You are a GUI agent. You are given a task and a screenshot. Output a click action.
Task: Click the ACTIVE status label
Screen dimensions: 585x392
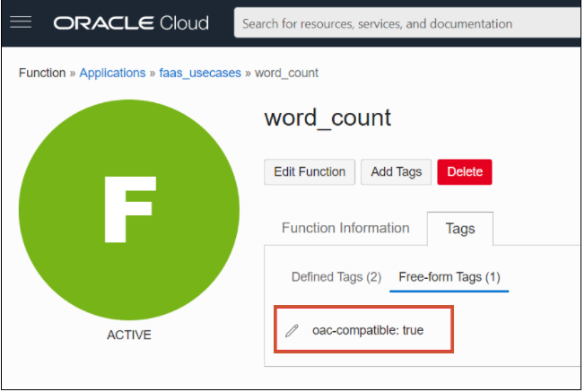point(129,335)
